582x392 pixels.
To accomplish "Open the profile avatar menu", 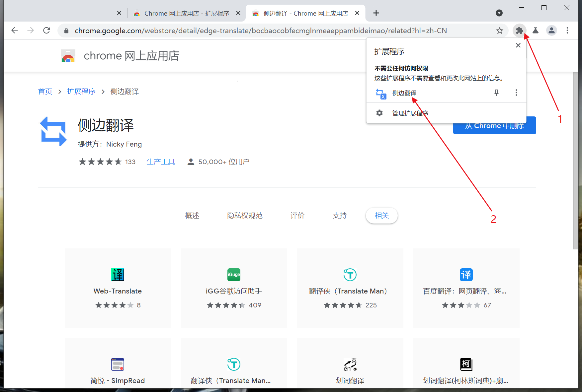I will tap(551, 31).
